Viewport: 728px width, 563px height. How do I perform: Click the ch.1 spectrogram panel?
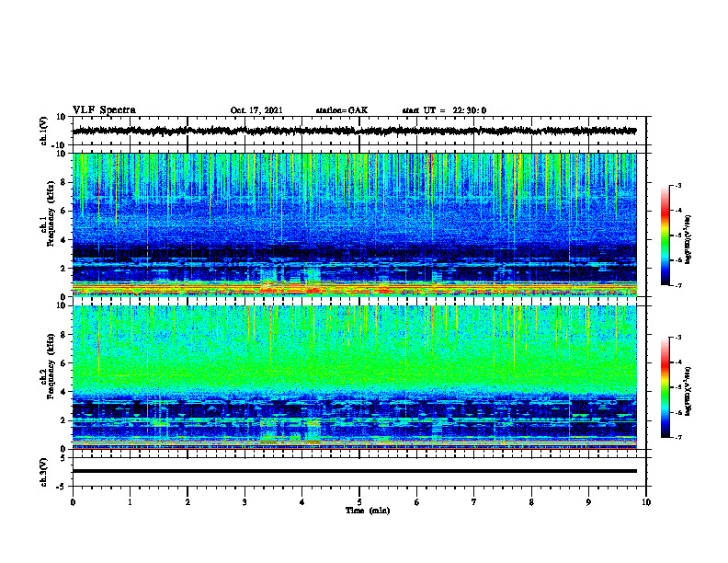pyautogui.click(x=354, y=224)
